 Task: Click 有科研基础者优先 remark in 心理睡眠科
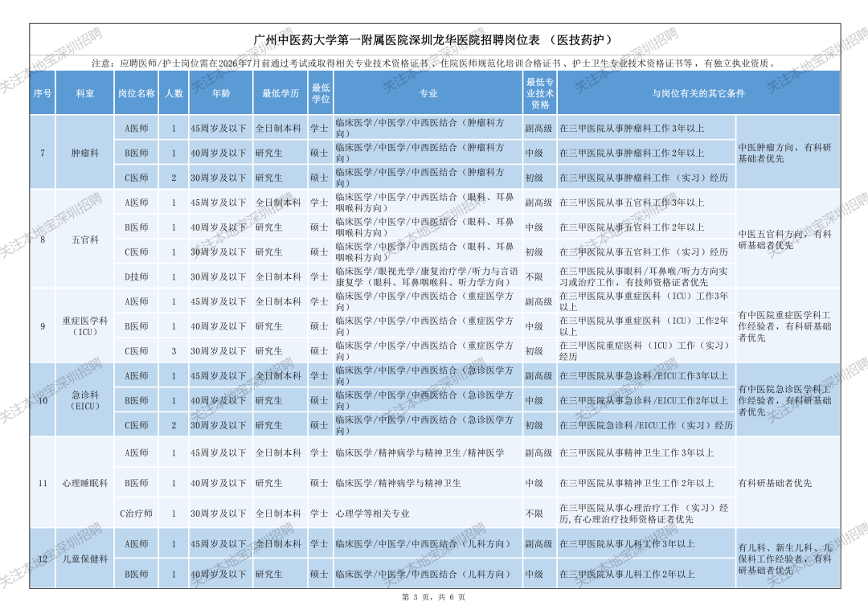point(788,483)
